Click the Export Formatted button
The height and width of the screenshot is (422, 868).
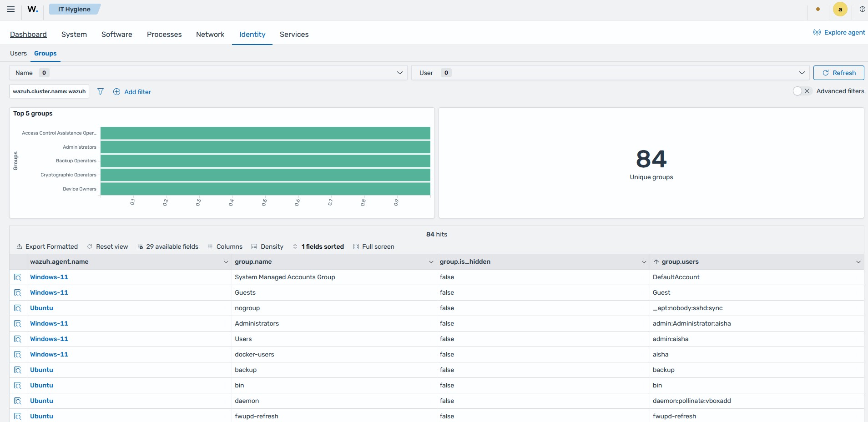(x=47, y=246)
